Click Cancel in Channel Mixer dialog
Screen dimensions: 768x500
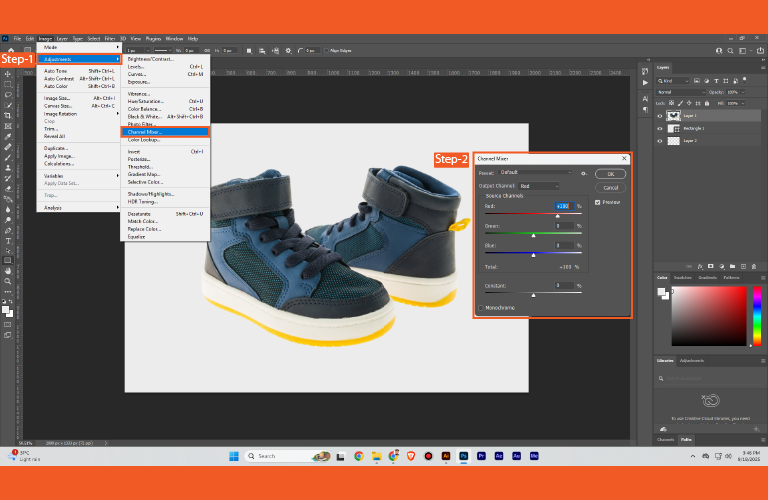[610, 187]
